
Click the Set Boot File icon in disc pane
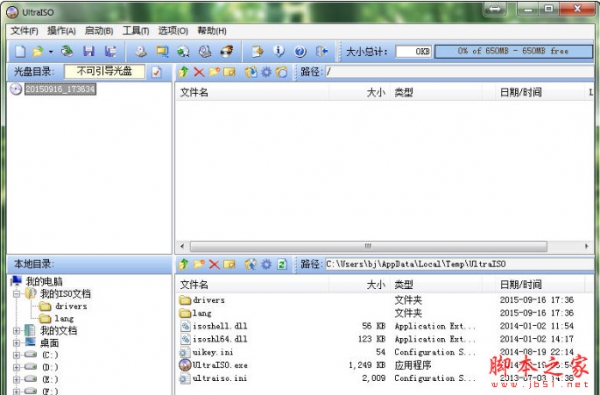[x=282, y=72]
